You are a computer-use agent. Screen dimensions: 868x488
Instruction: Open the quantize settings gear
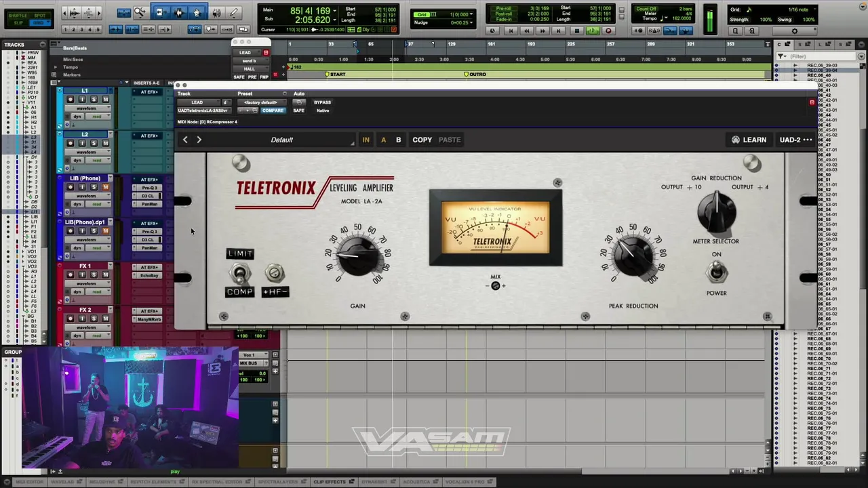click(795, 31)
